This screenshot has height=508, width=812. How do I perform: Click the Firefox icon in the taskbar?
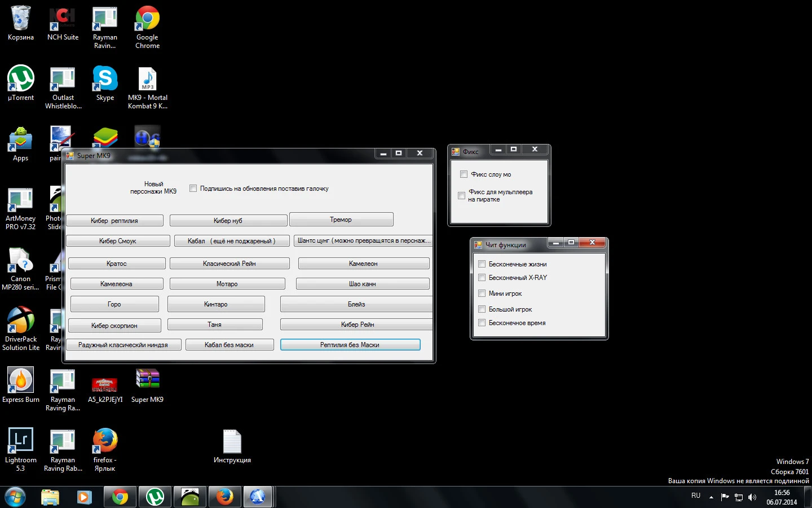[x=224, y=497]
